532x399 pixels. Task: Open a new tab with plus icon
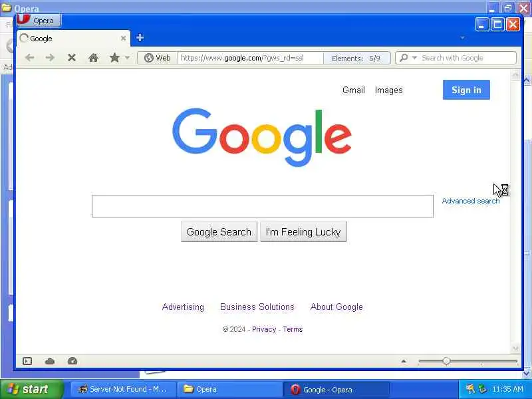pyautogui.click(x=140, y=38)
